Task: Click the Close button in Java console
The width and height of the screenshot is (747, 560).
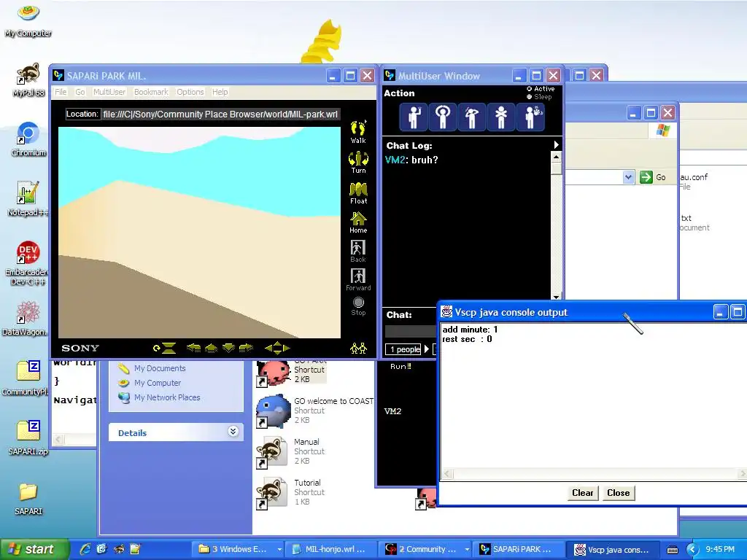Action: coord(619,493)
